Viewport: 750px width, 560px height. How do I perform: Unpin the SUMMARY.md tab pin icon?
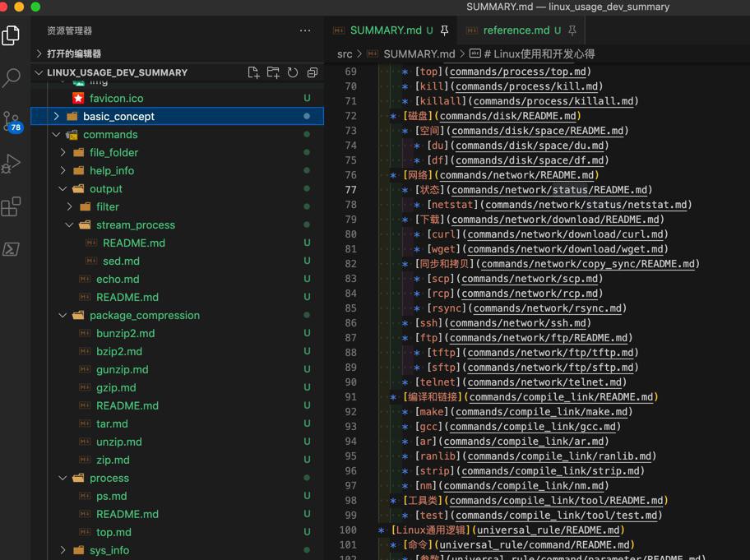[x=444, y=30]
